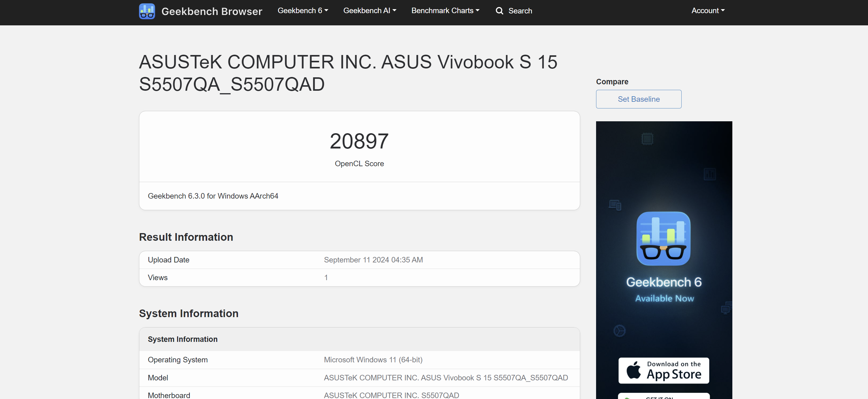Click the Geekbench glasses logo icon

(147, 11)
